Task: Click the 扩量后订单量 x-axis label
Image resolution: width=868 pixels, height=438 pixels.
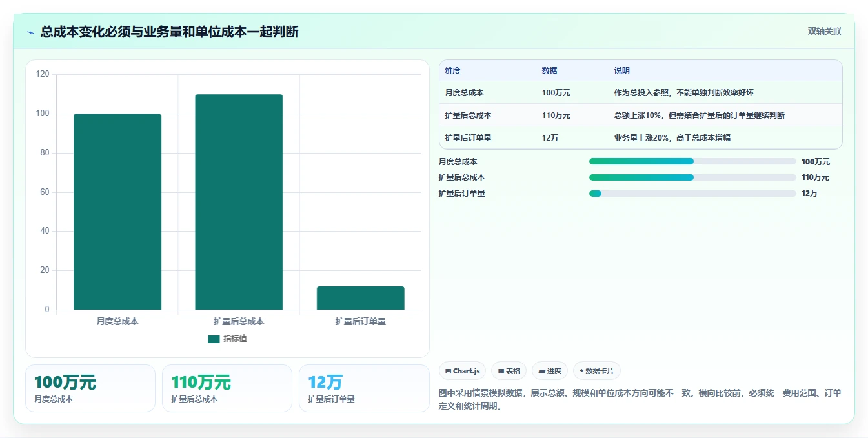Action: pos(360,321)
